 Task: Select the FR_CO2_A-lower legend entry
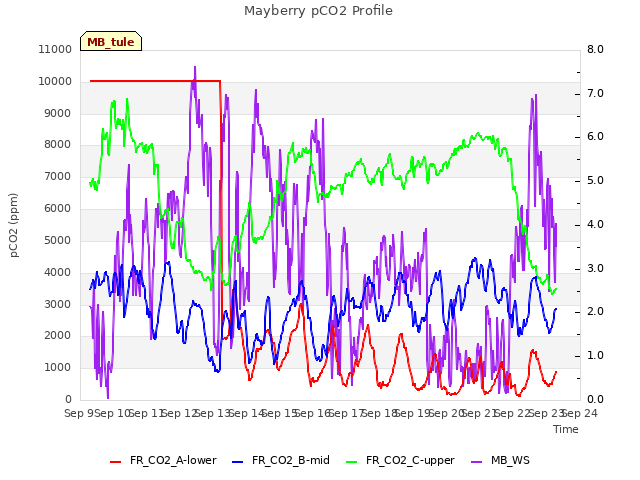[x=163, y=460]
